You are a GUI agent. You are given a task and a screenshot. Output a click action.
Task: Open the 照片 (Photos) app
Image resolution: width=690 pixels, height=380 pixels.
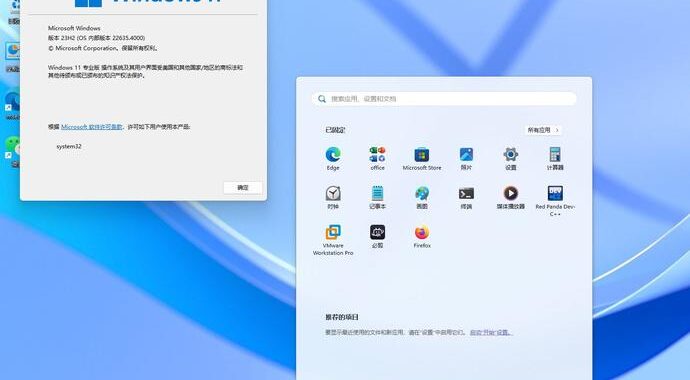coord(466,158)
